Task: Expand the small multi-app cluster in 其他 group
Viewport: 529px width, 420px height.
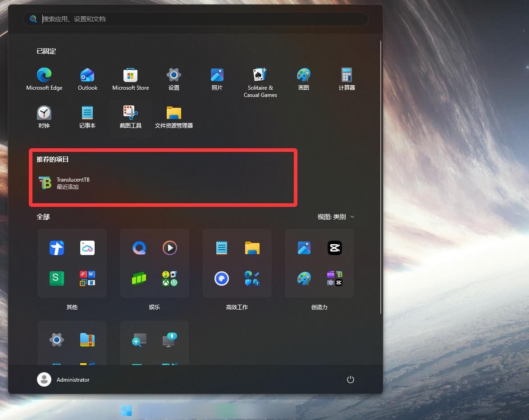Action: click(87, 278)
